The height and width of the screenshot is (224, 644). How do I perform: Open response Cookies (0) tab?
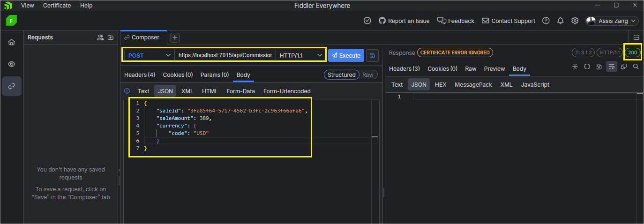[442, 68]
